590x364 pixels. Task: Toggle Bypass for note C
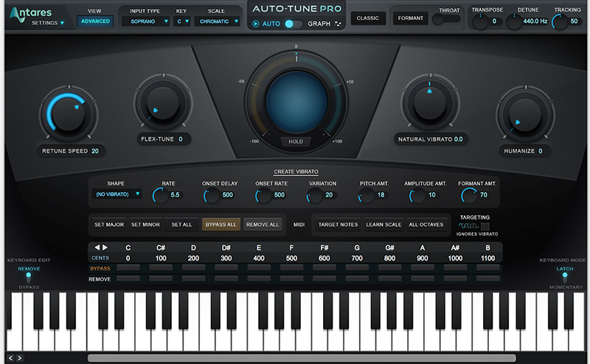[x=128, y=267]
